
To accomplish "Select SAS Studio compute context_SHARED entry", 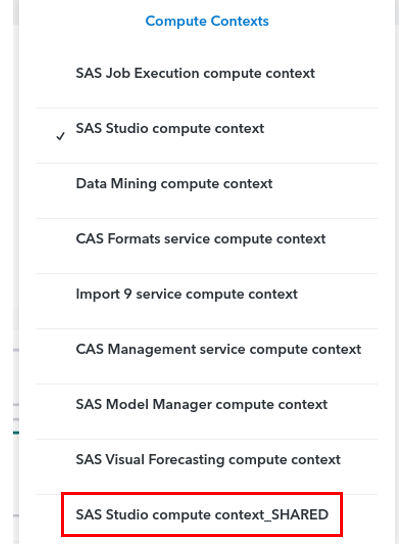I will (202, 515).
